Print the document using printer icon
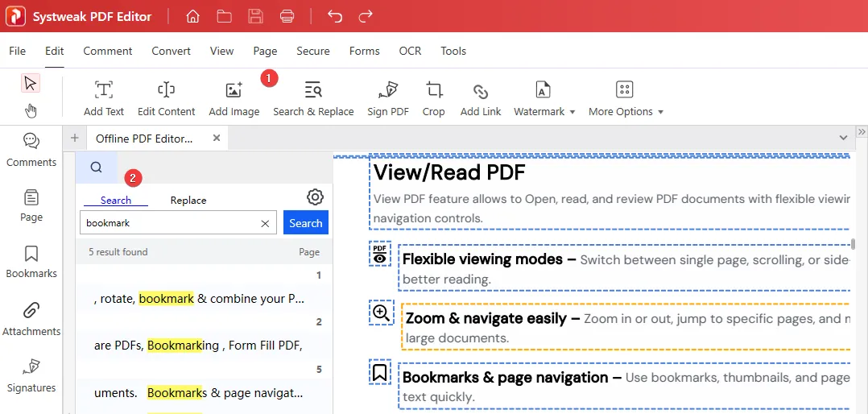This screenshot has width=868, height=414. tap(287, 16)
